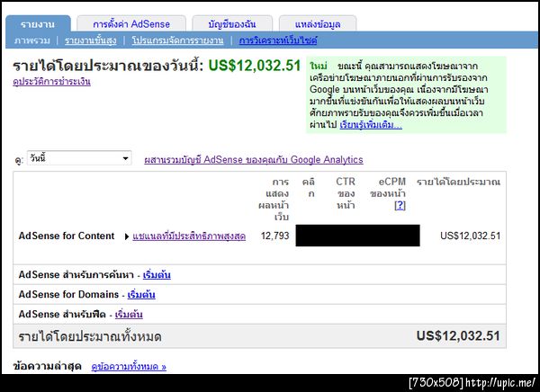Open รายงานขั้นสูง link
Viewport: 540px width, 392px height.
click(91, 40)
